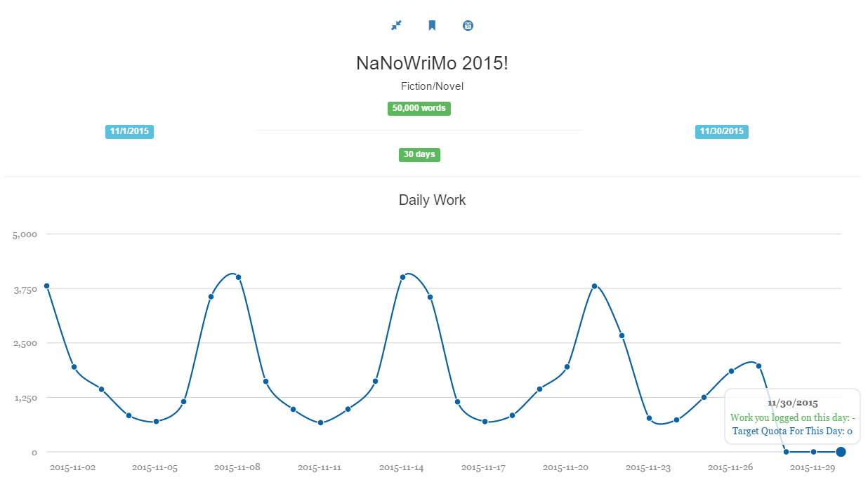Select the November 3 data point

[x=101, y=389]
